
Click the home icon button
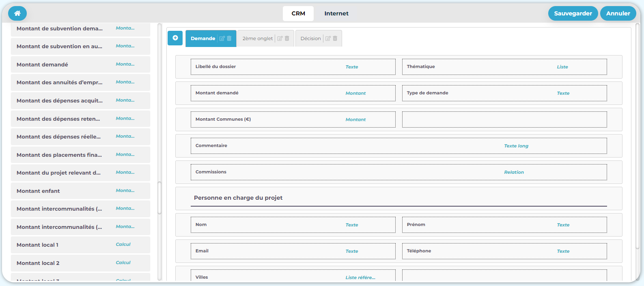[x=17, y=13]
